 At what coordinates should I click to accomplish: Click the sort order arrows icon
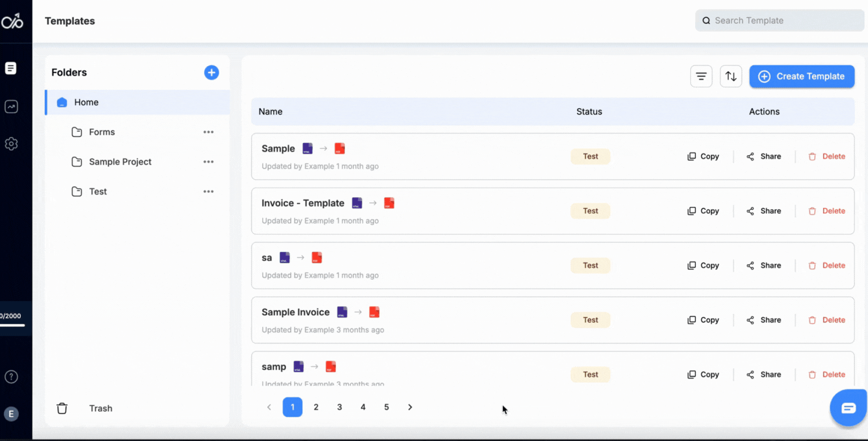(x=730, y=76)
